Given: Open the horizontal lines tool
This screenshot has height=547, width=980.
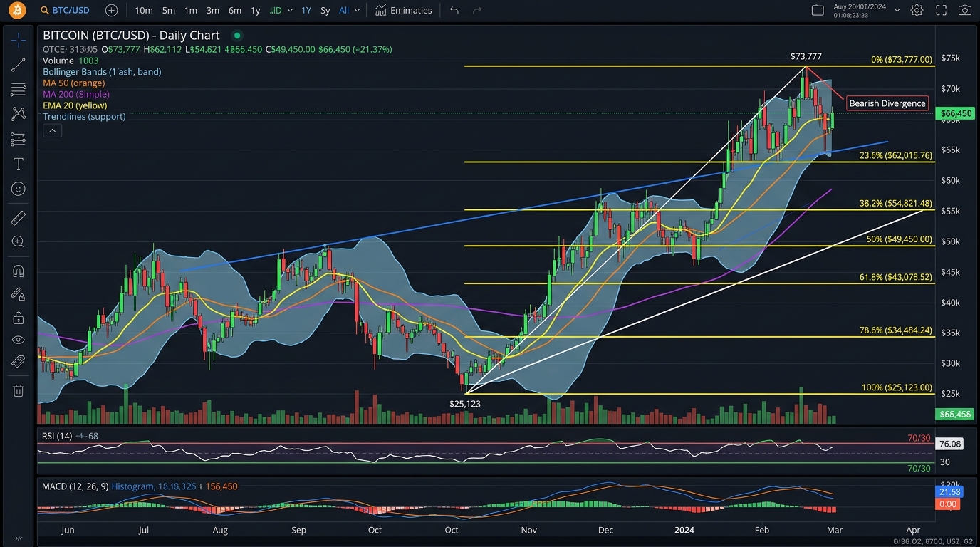Looking at the screenshot, I should tap(19, 90).
